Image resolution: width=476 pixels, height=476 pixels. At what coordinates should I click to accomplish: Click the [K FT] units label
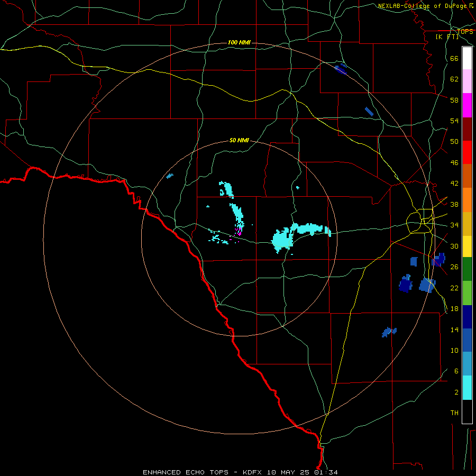point(447,36)
